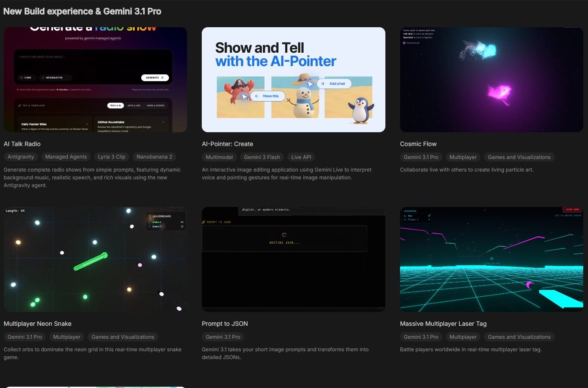
Task: Select the Managed Agents tag
Action: [x=66, y=157]
